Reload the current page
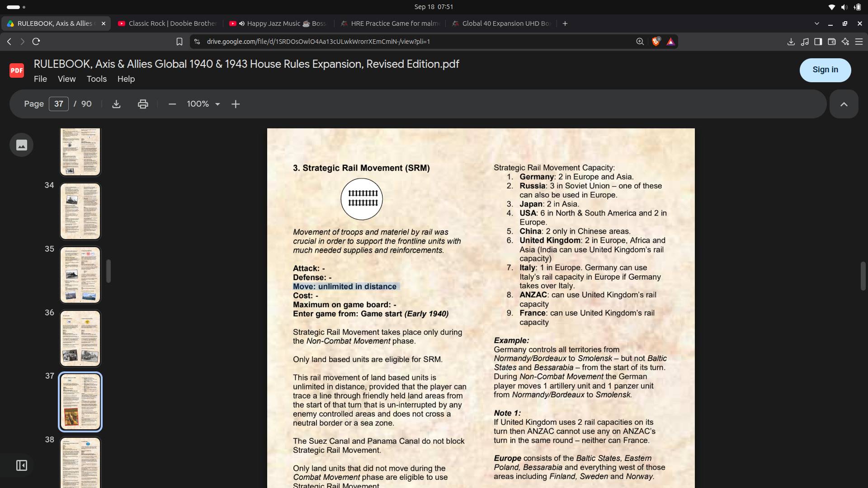Viewport: 868px width, 488px height. tap(36, 42)
